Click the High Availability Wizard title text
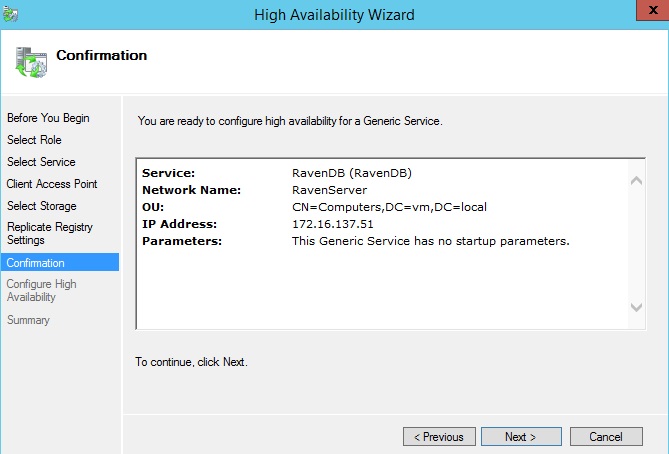 click(x=334, y=15)
